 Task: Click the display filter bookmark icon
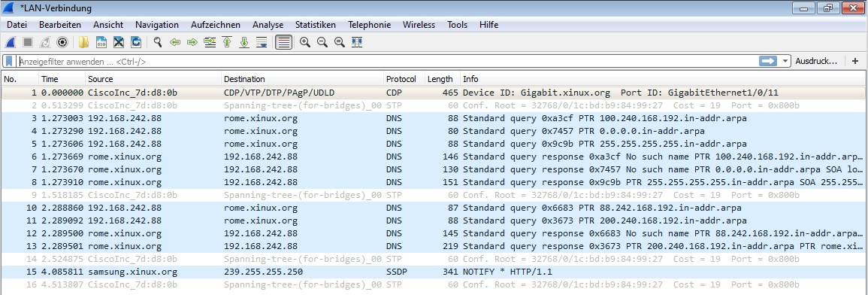point(10,61)
